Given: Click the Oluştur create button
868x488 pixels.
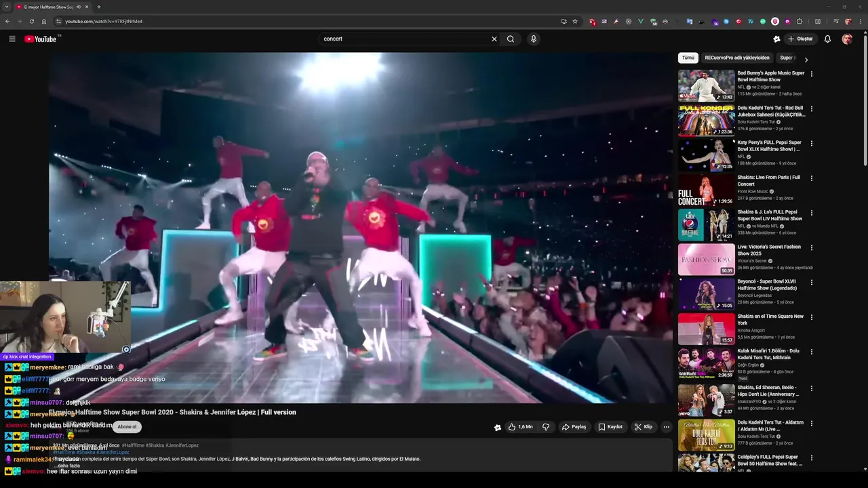Looking at the screenshot, I should (x=800, y=39).
